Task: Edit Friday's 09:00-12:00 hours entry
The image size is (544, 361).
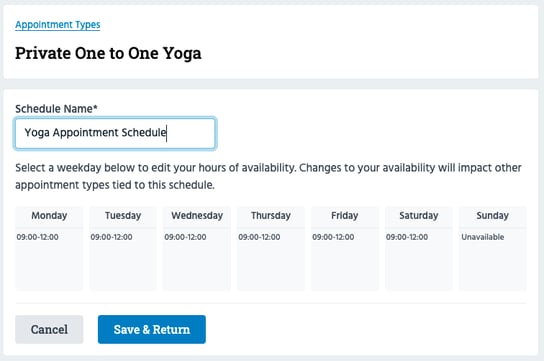Action: [x=333, y=237]
